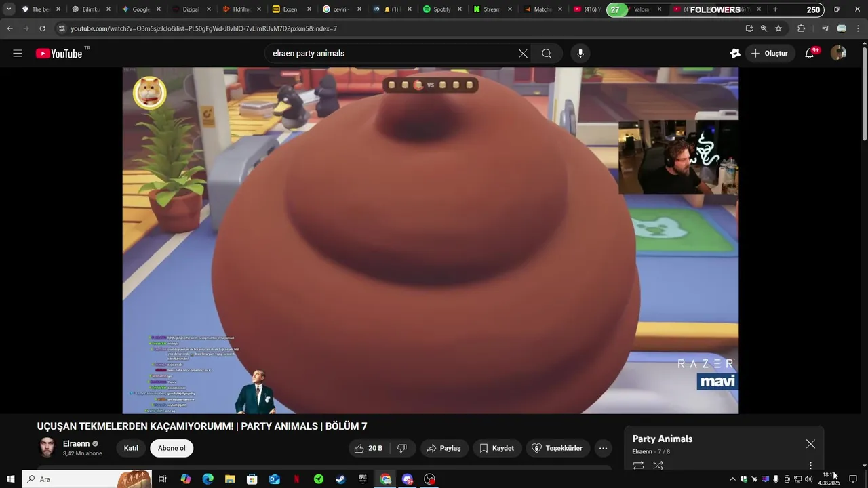Open the YouTube guide hamburger menu
Screen dimensions: 868x488
pyautogui.click(x=18, y=54)
